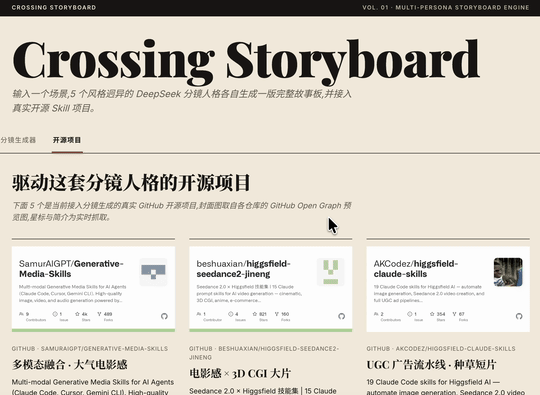Click the Multi-modal Generative Media Skills description below card
The image size is (540, 395).
pos(93,387)
